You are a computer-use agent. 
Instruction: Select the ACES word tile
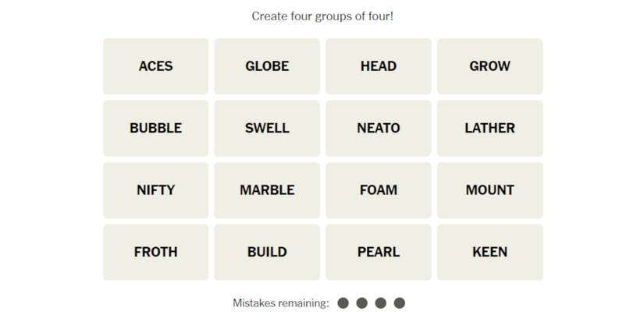point(155,66)
